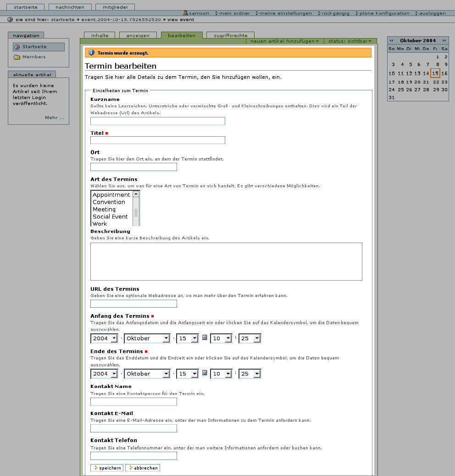Click the Startseite icon in navigation
The image size is (455, 476).
pos(17,47)
